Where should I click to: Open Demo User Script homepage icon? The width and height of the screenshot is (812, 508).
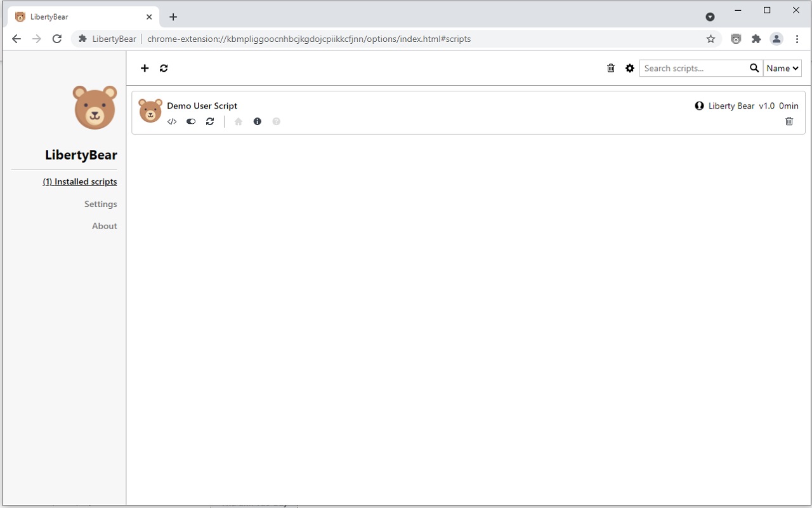[x=239, y=121]
